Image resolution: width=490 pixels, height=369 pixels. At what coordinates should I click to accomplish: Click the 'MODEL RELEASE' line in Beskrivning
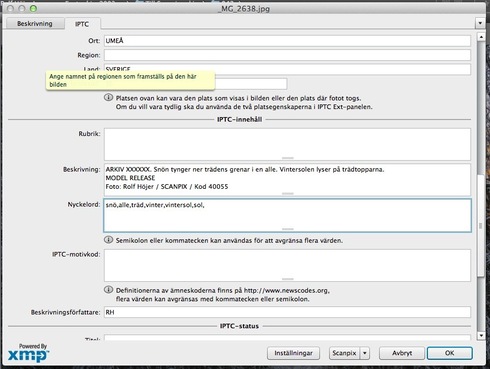pos(130,178)
